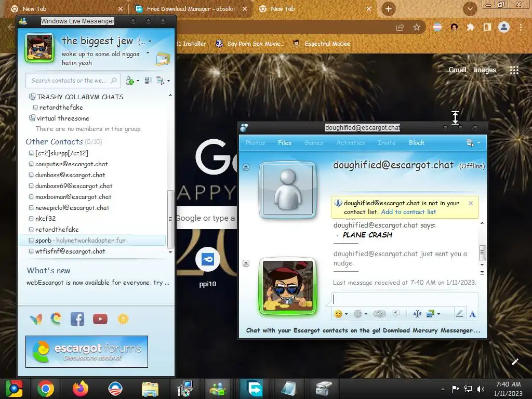Select the text mode A icon
This screenshot has width=532, height=399.
pyautogui.click(x=472, y=314)
